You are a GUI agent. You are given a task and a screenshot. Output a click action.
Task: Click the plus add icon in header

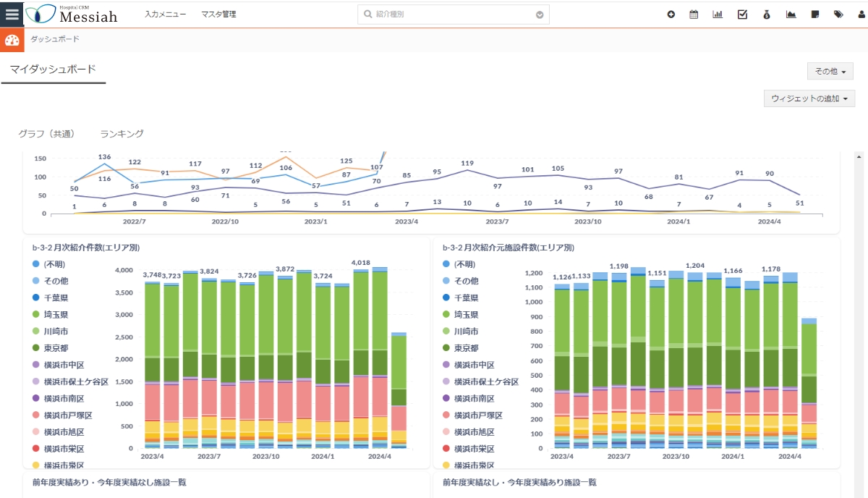[x=671, y=14]
